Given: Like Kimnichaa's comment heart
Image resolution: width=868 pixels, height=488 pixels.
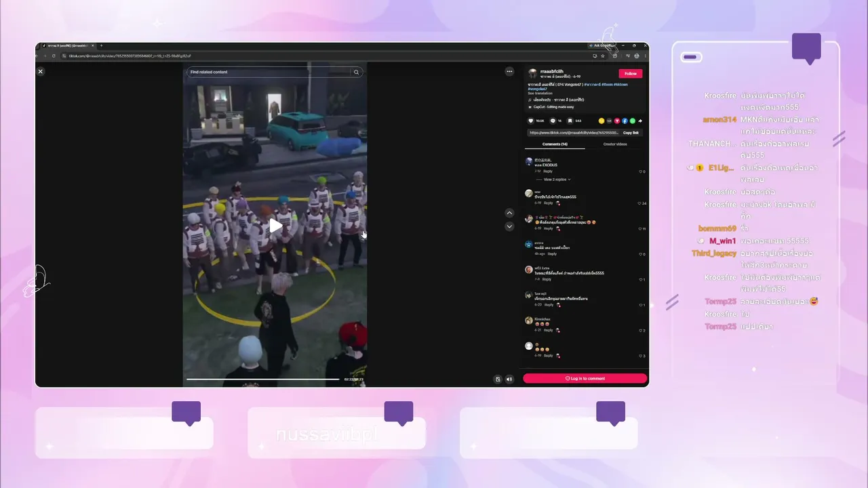Looking at the screenshot, I should pos(641,330).
